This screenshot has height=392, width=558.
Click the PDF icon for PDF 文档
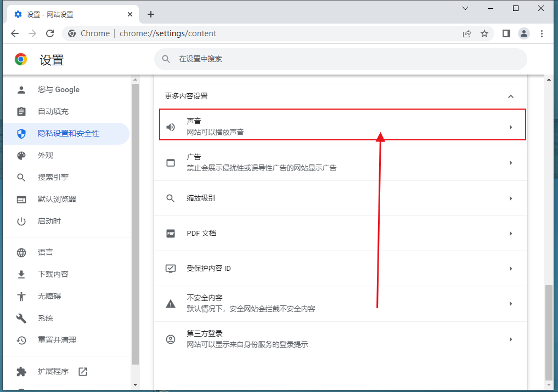click(x=171, y=234)
